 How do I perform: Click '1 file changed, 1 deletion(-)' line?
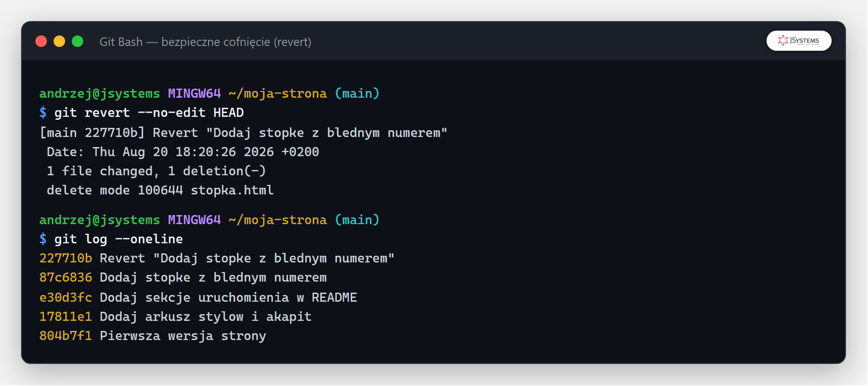(156, 171)
